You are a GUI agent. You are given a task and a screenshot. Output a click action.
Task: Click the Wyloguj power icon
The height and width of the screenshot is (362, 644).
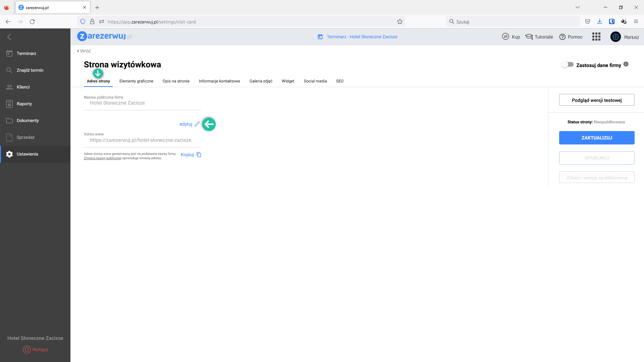coord(26,350)
